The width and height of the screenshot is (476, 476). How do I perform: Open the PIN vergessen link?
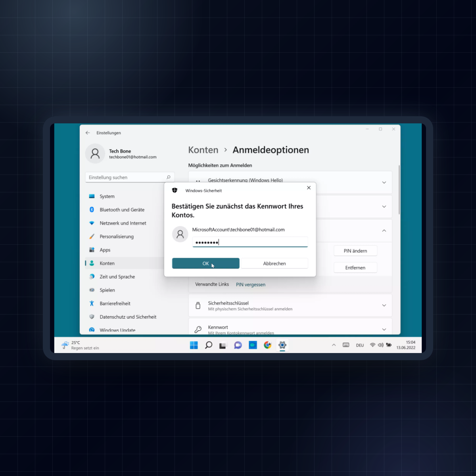(251, 284)
